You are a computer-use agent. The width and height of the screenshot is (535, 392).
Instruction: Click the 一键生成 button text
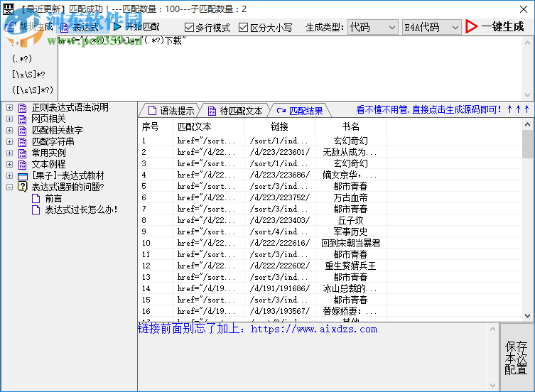click(502, 26)
